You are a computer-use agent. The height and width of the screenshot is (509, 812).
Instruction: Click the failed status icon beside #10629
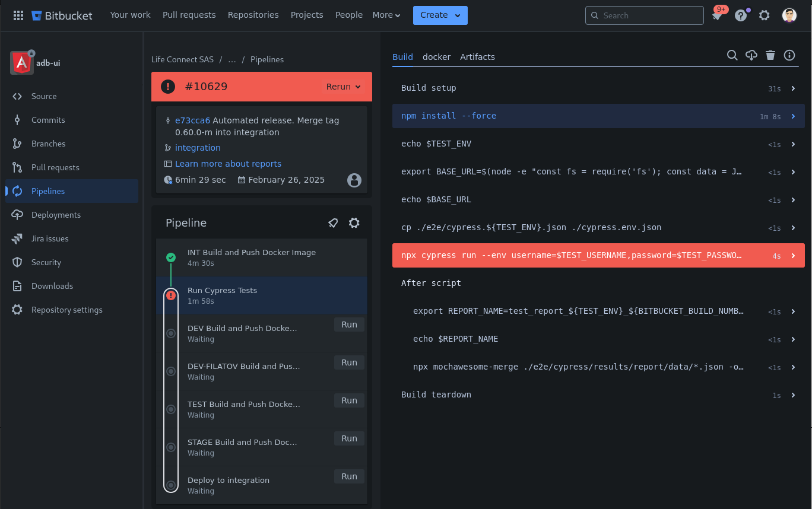[168, 87]
